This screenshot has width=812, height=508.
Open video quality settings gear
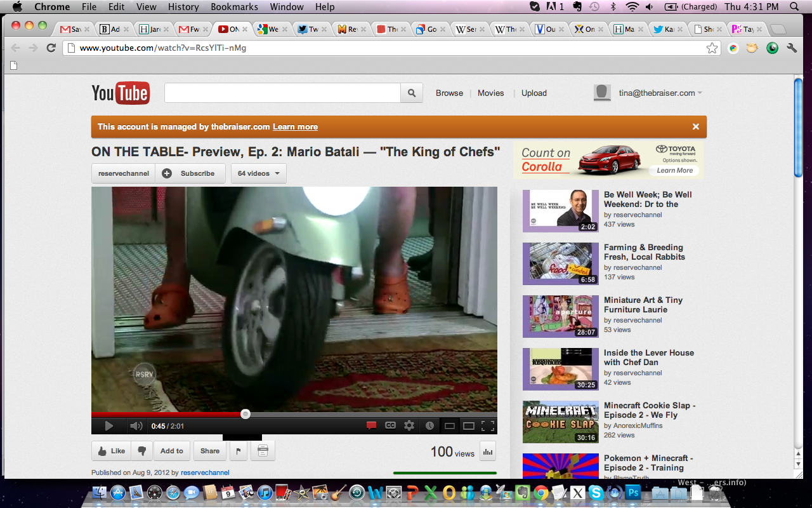410,426
